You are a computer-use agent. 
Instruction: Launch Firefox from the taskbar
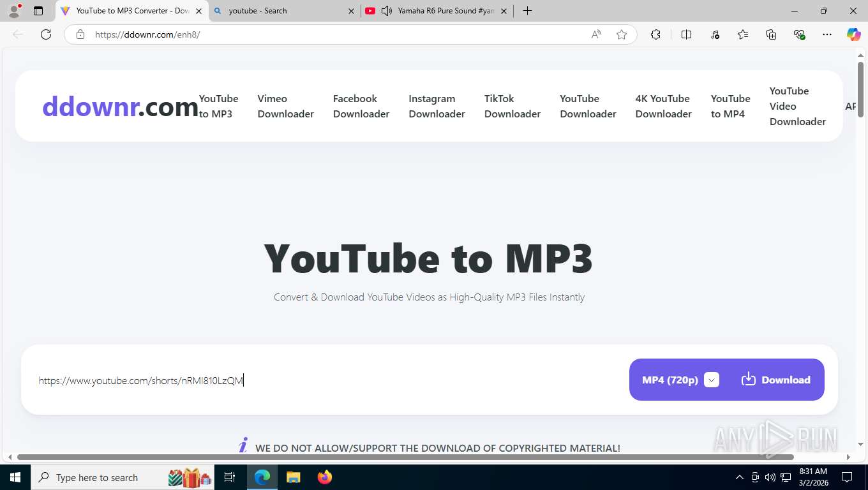coord(325,477)
